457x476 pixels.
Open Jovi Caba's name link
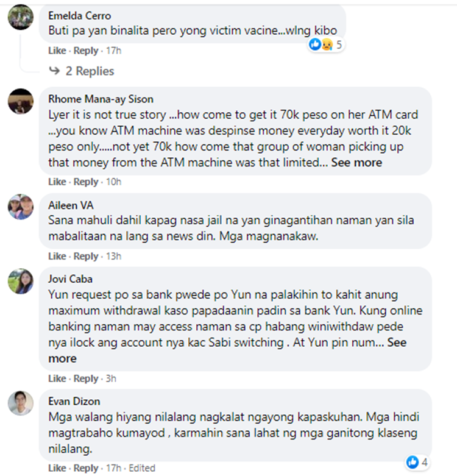(x=71, y=279)
